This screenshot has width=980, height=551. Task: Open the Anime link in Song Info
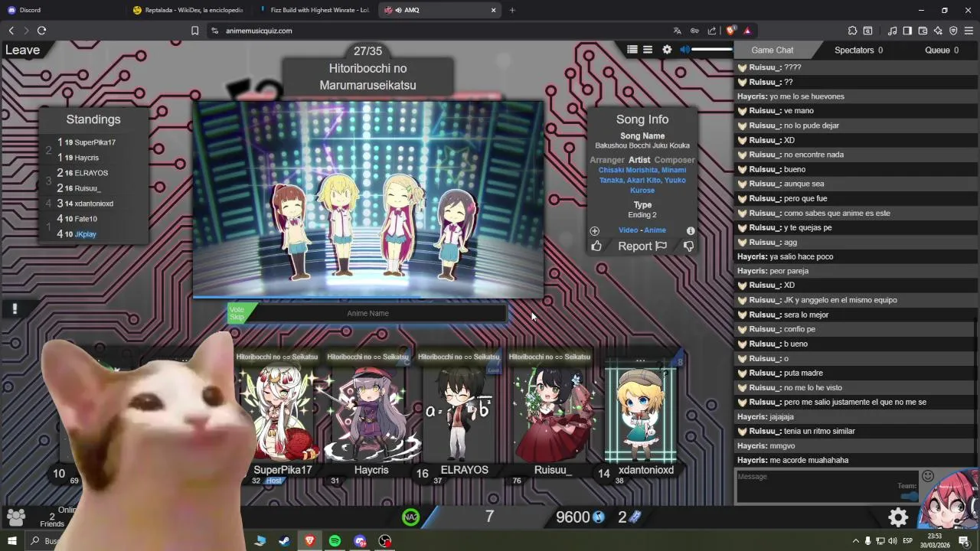(x=655, y=230)
